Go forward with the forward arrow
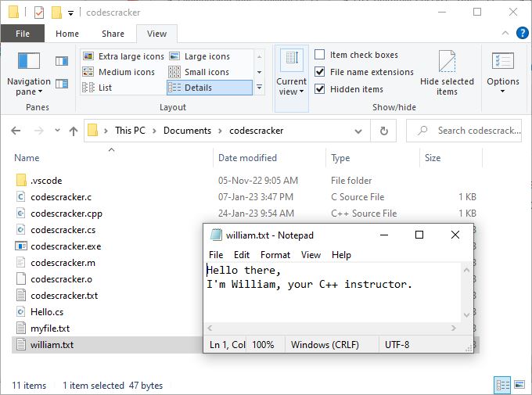 pos(39,131)
